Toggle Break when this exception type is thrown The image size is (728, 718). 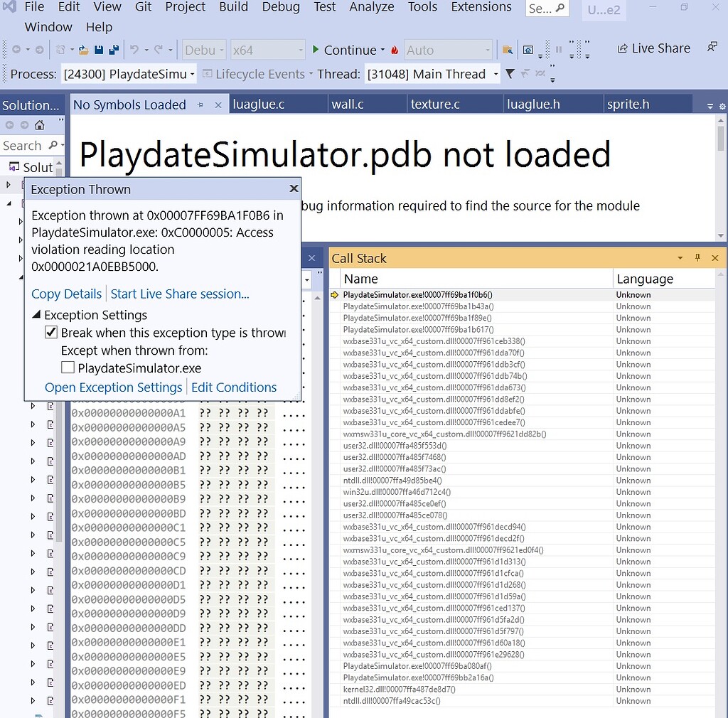click(51, 332)
